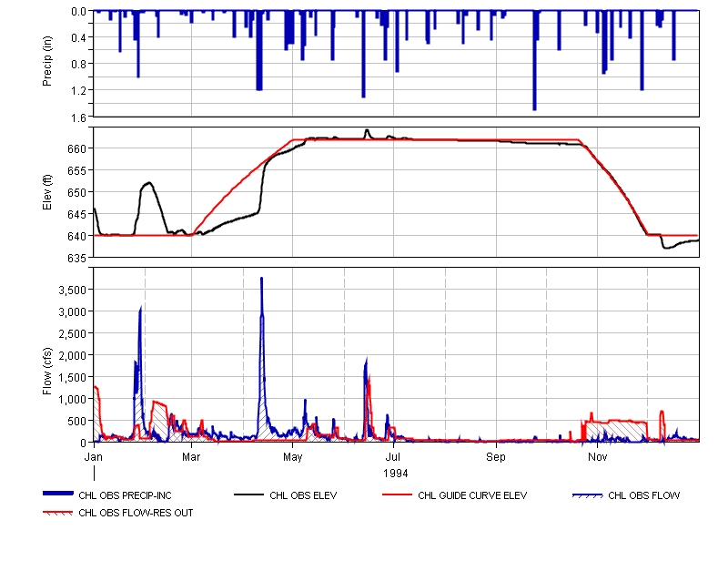The height and width of the screenshot is (571, 728).
Task: Click the Jan label on the time axis
Action: (x=94, y=455)
